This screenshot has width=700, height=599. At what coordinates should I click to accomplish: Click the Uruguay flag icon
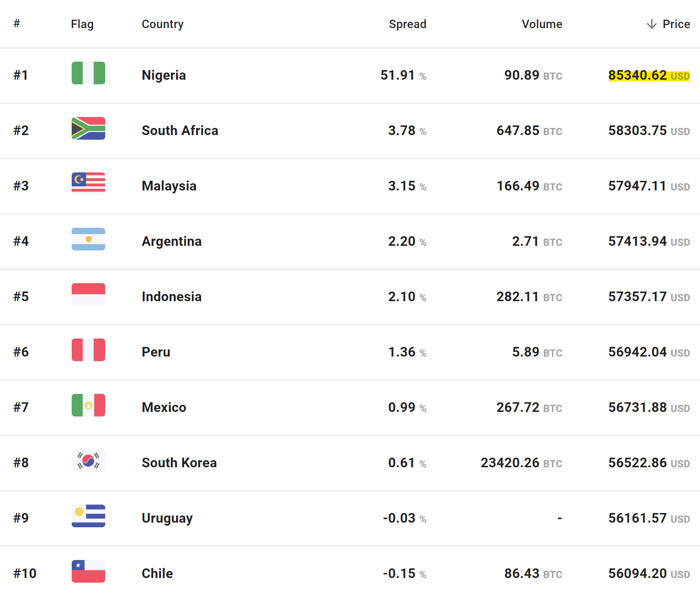coord(88,516)
